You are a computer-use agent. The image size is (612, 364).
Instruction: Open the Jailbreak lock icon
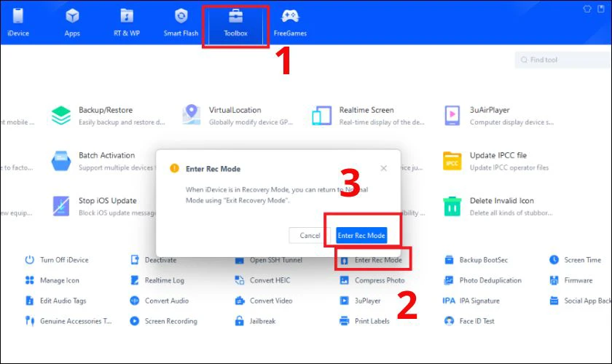click(239, 321)
